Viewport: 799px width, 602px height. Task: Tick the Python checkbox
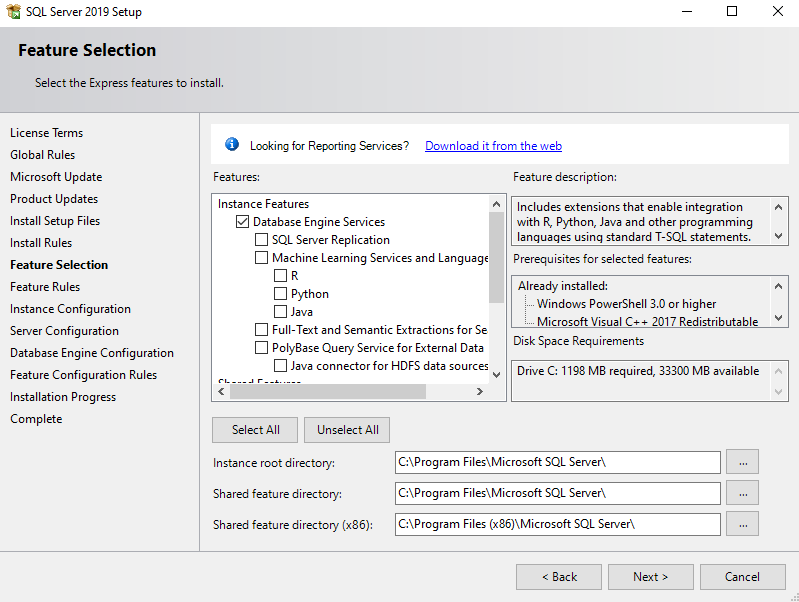(x=280, y=294)
